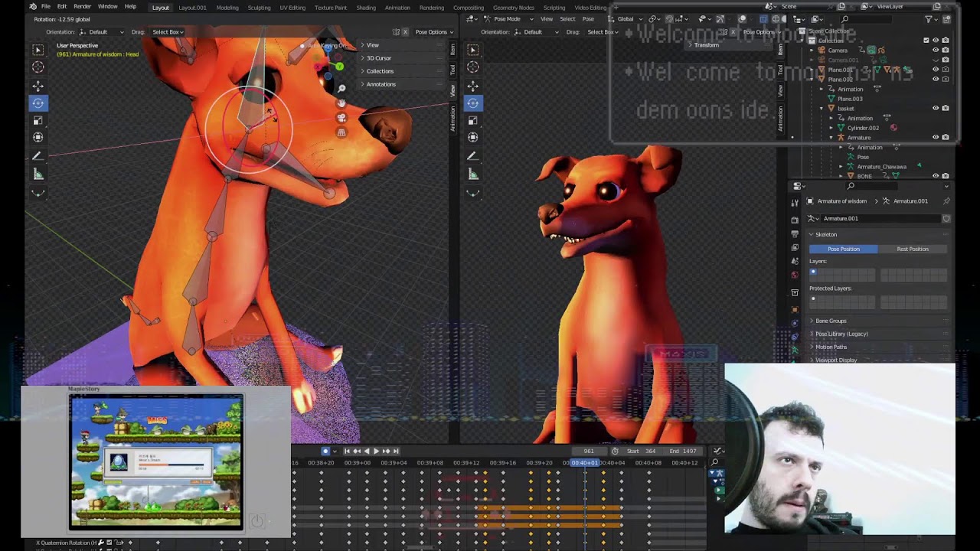Disable Camera in renders via camera icon
This screenshot has width=980, height=551.
[946, 51]
